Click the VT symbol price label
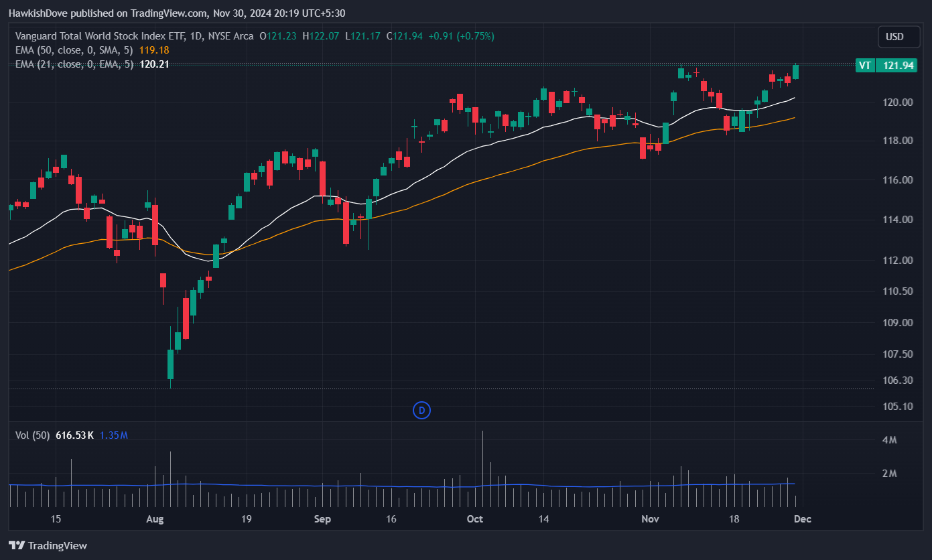This screenshot has height=560, width=932. click(865, 65)
